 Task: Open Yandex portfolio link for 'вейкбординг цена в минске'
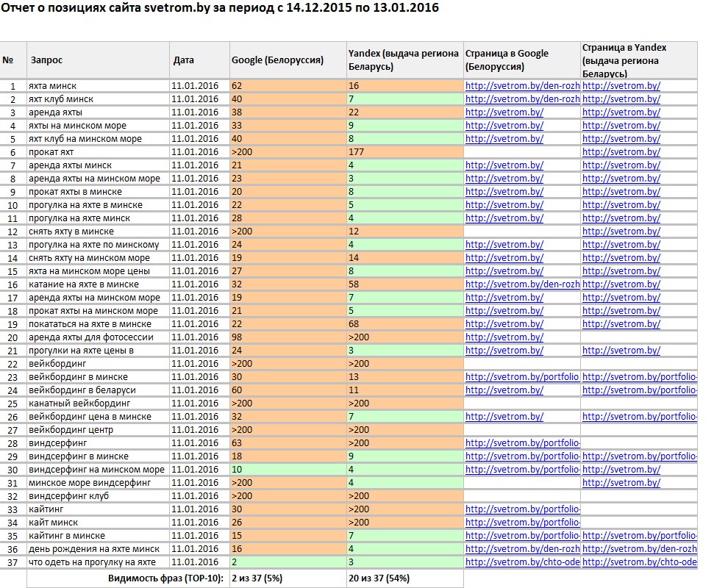639,417
